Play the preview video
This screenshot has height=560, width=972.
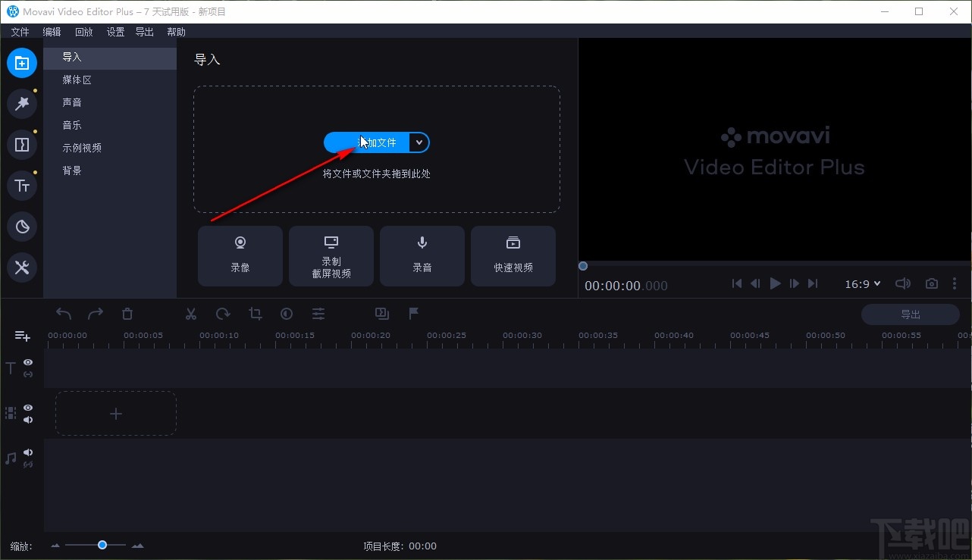[775, 283]
